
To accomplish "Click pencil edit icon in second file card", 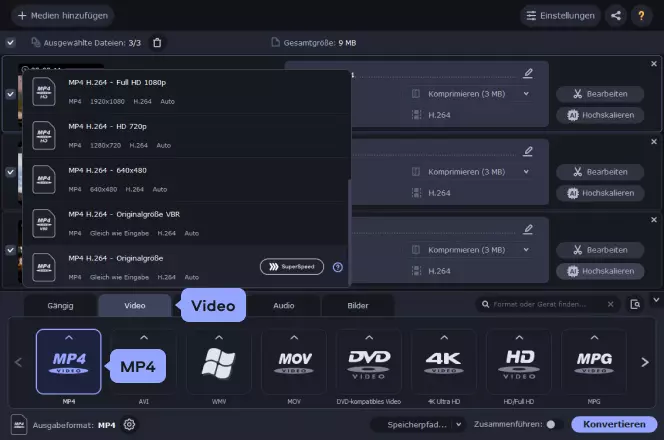I will point(528,151).
